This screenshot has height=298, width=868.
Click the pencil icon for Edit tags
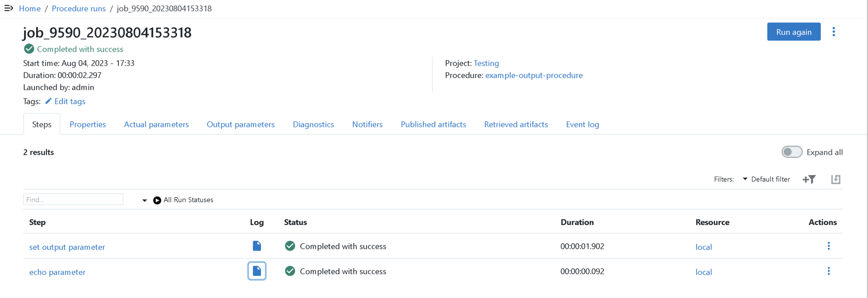(x=48, y=101)
